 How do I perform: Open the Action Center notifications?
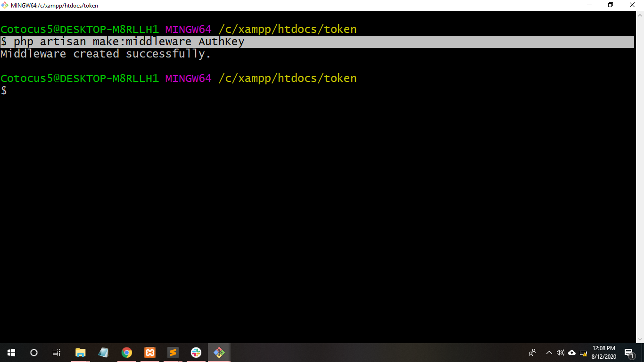628,353
